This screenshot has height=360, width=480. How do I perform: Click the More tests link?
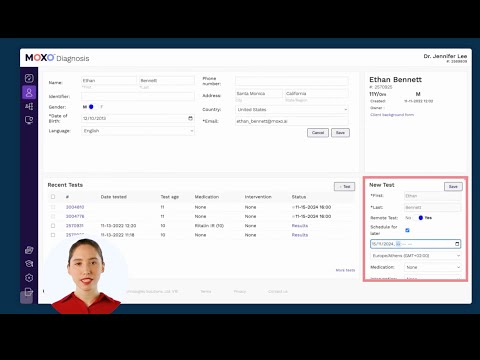pos(345,270)
